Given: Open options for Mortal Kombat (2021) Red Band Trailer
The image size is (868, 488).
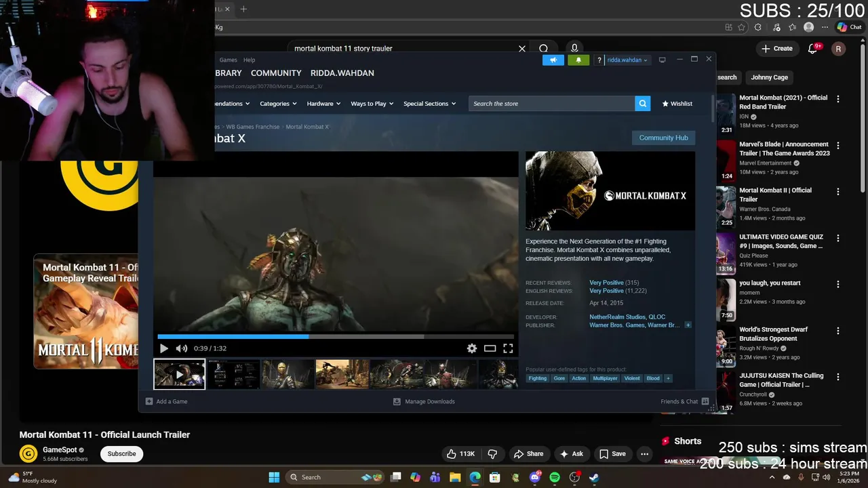Looking at the screenshot, I should (x=838, y=99).
